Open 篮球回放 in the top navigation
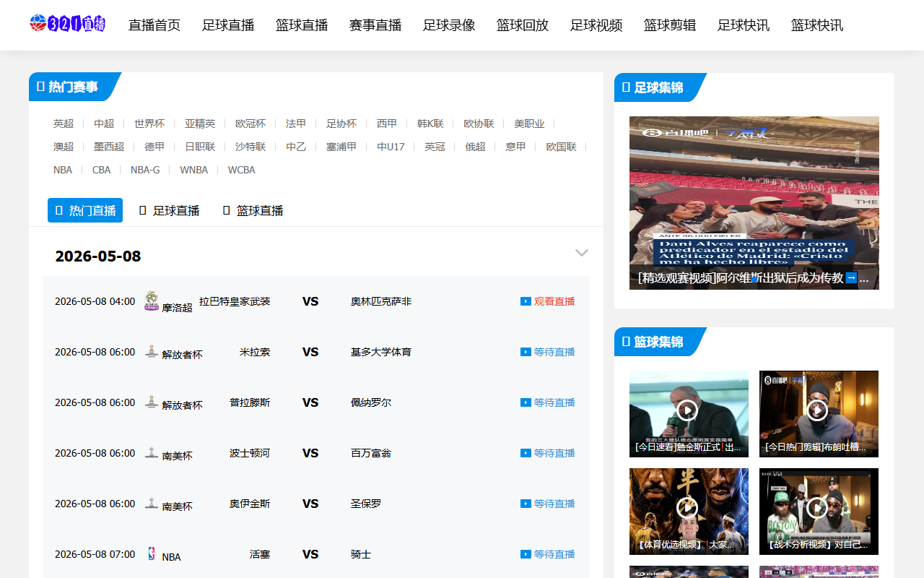Image resolution: width=924 pixels, height=578 pixels. coord(523,25)
